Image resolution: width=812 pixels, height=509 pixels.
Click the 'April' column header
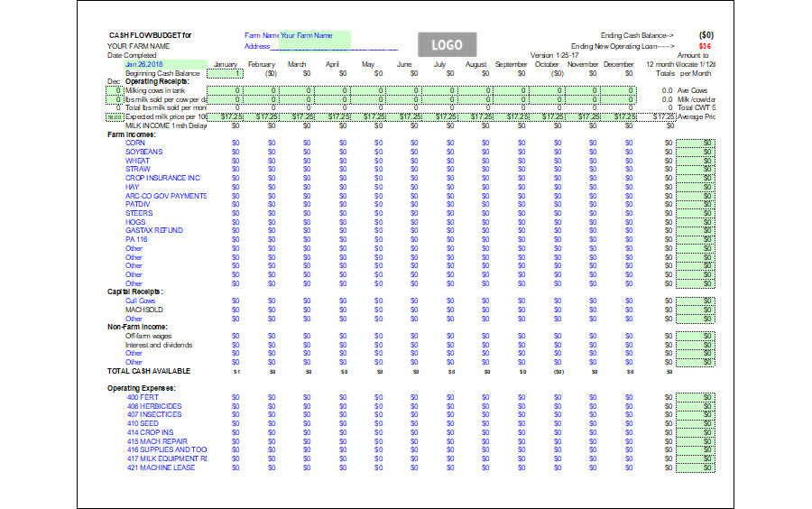[332, 64]
